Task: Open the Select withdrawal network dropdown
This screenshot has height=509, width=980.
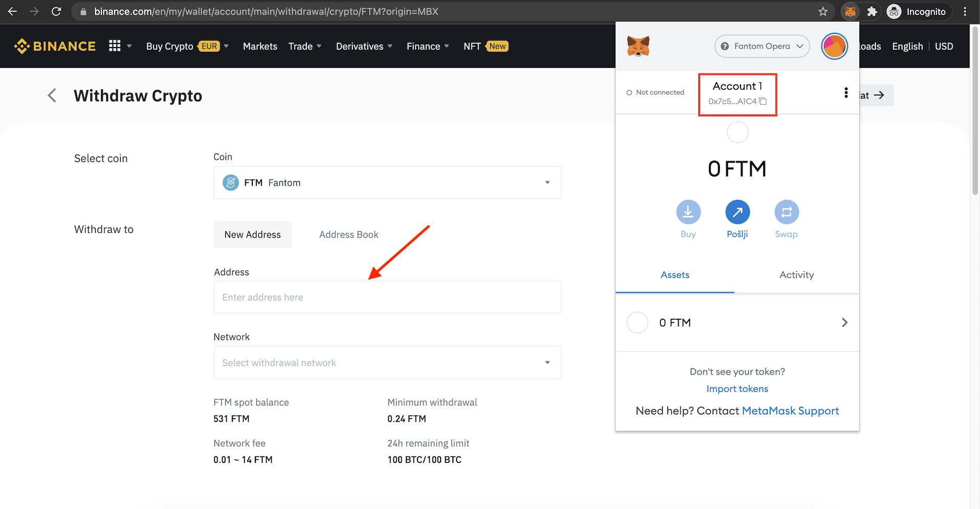Action: coord(387,363)
